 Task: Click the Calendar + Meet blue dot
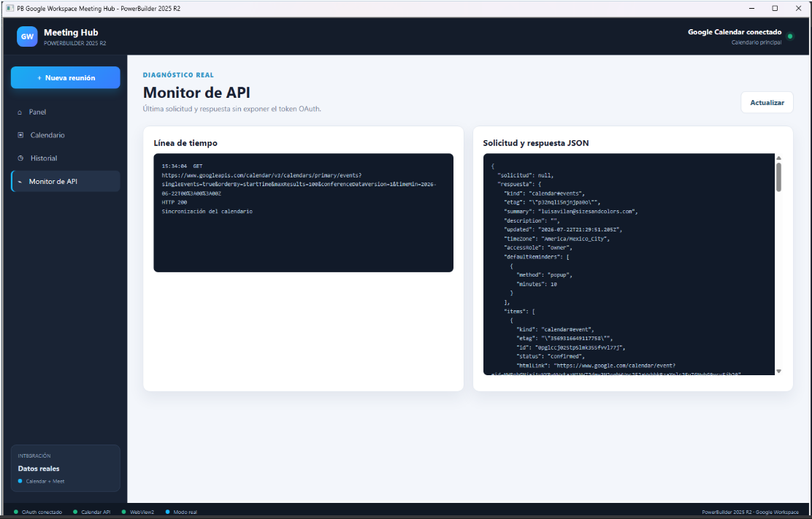click(20, 481)
